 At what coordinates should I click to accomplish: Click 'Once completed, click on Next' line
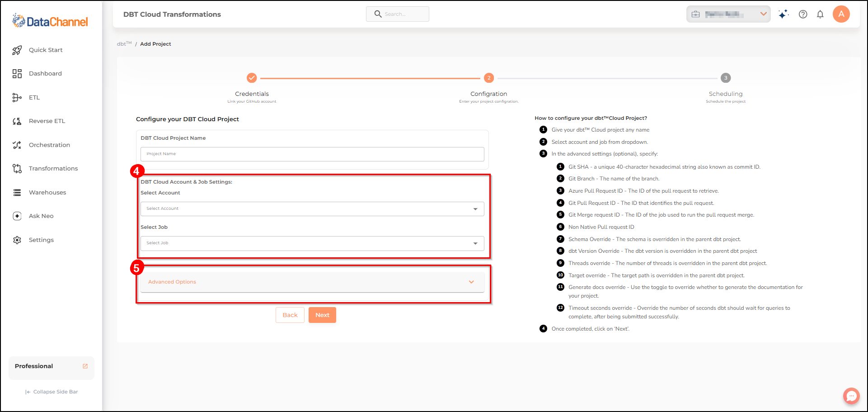pyautogui.click(x=591, y=329)
